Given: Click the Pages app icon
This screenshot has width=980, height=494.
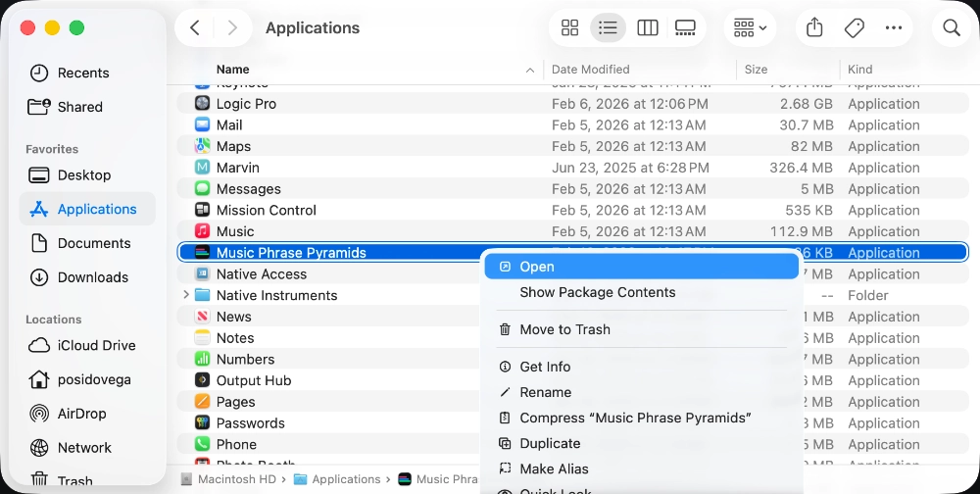Looking at the screenshot, I should tap(202, 401).
